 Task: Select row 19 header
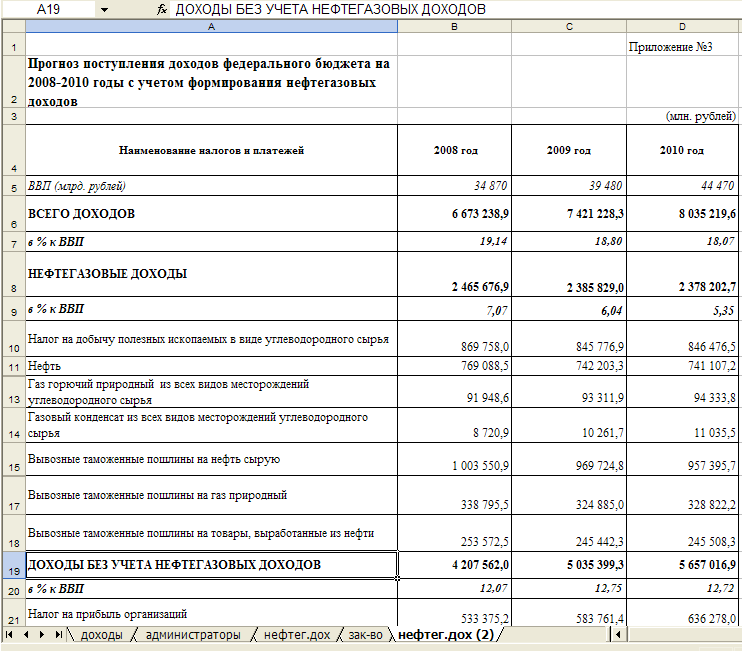[14, 565]
